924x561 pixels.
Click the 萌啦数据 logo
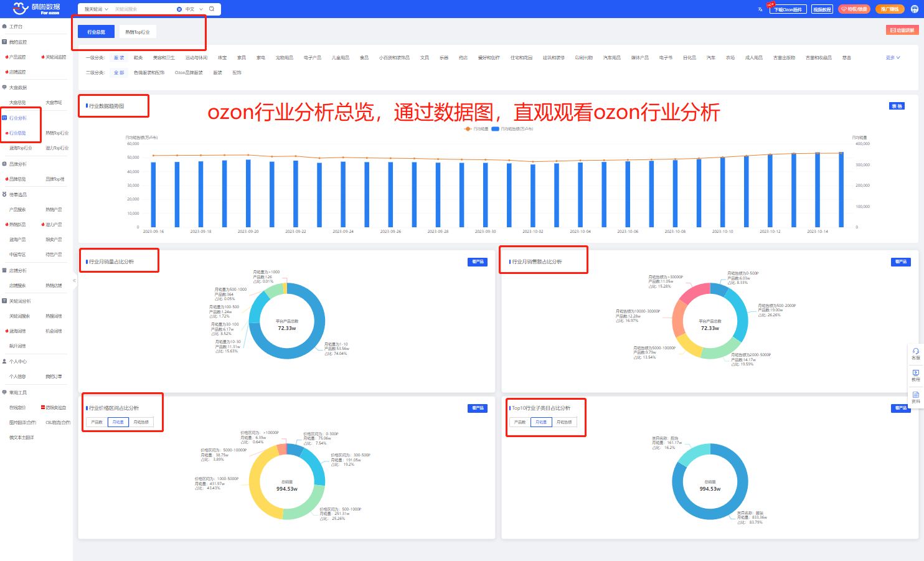(36, 9)
